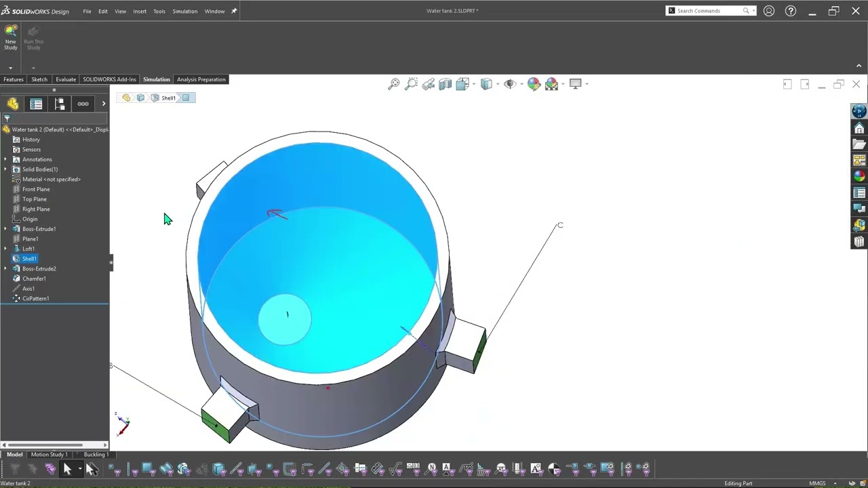Click the Shell1 breadcrumb label
This screenshot has height=488, width=868.
click(x=168, y=98)
